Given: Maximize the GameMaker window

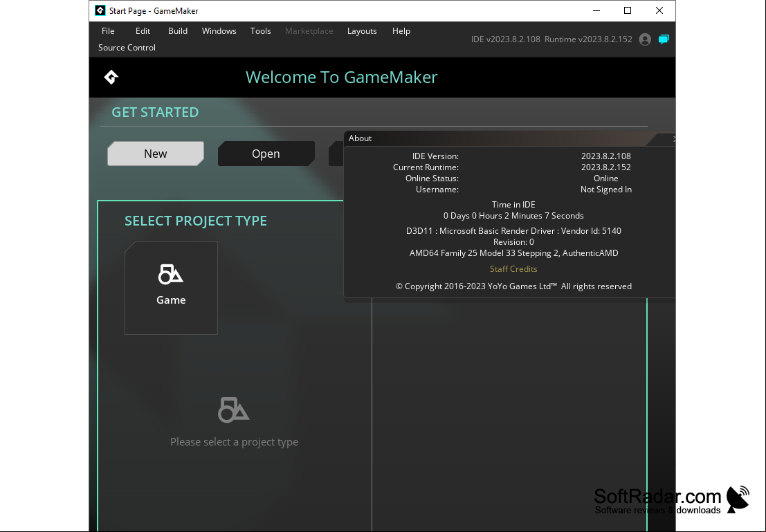Looking at the screenshot, I should (628, 11).
